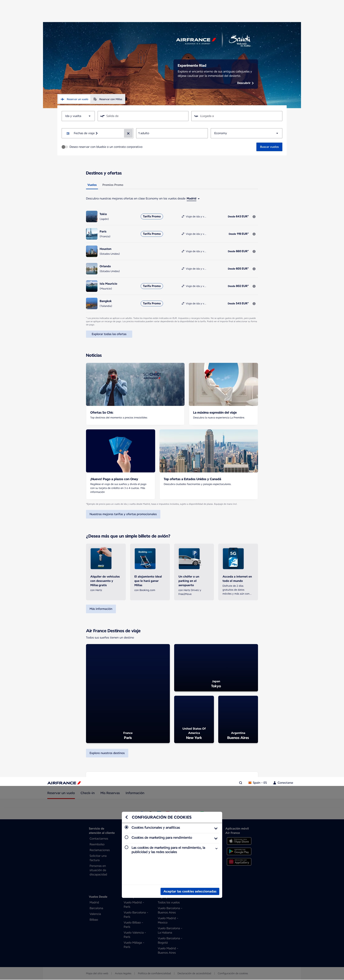Click Conectarse user login icon
Image resolution: width=344 pixels, height=980 pixels.
tap(274, 783)
